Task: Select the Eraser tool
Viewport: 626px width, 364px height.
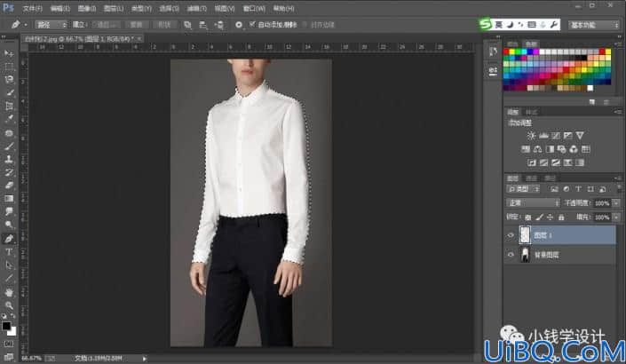Action: tap(9, 186)
